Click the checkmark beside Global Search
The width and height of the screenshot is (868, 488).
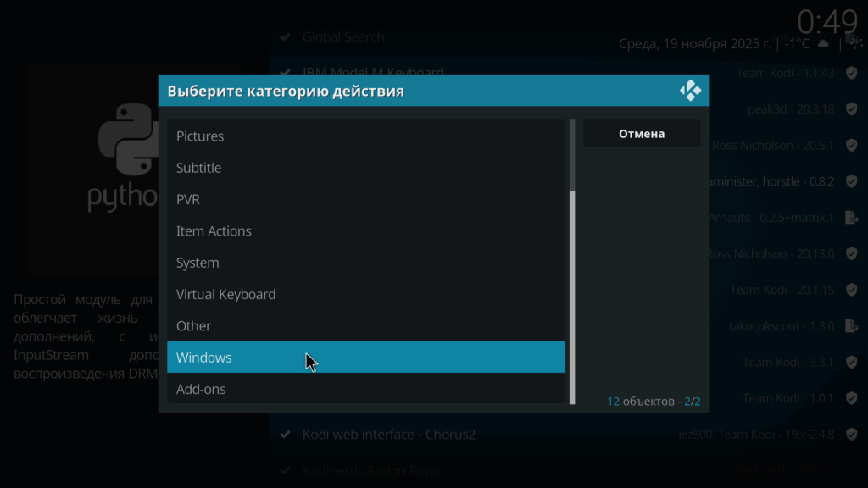[x=286, y=37]
